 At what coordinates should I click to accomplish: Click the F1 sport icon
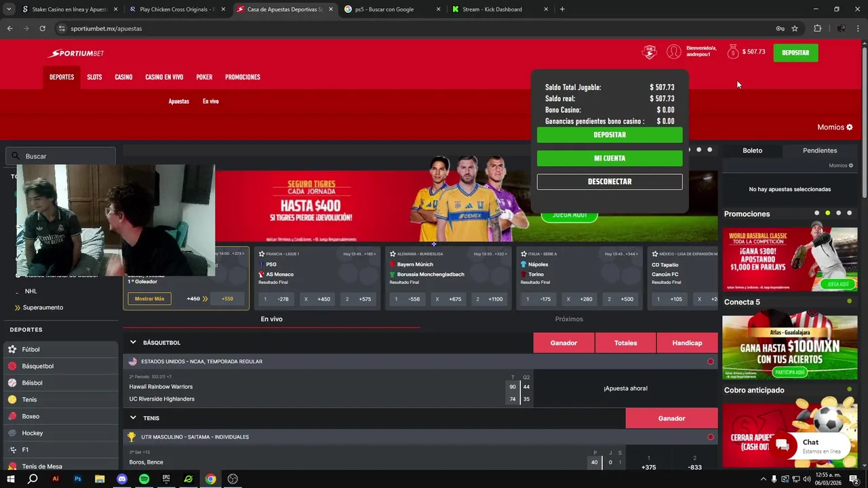pyautogui.click(x=12, y=449)
